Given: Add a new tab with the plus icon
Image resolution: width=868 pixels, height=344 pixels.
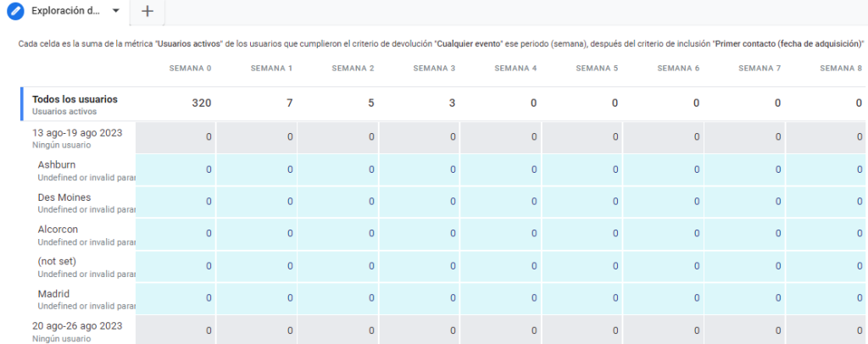Looking at the screenshot, I should (x=147, y=12).
